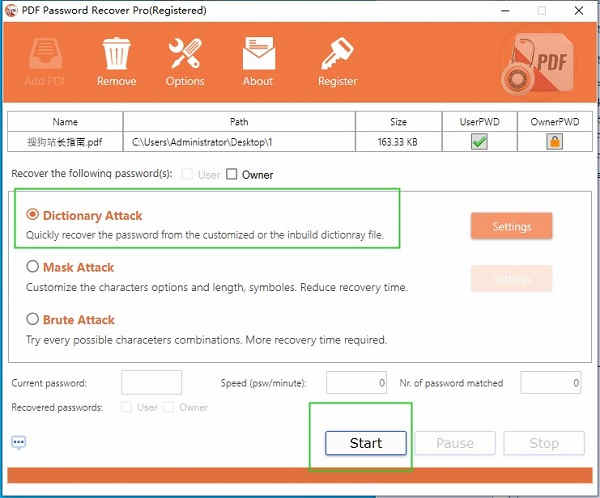
Task: Select the Dictionary Attack radio button
Action: [33, 215]
